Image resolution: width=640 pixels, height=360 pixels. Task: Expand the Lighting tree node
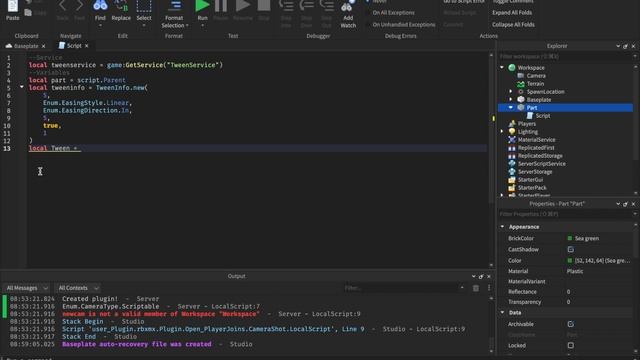(502, 131)
